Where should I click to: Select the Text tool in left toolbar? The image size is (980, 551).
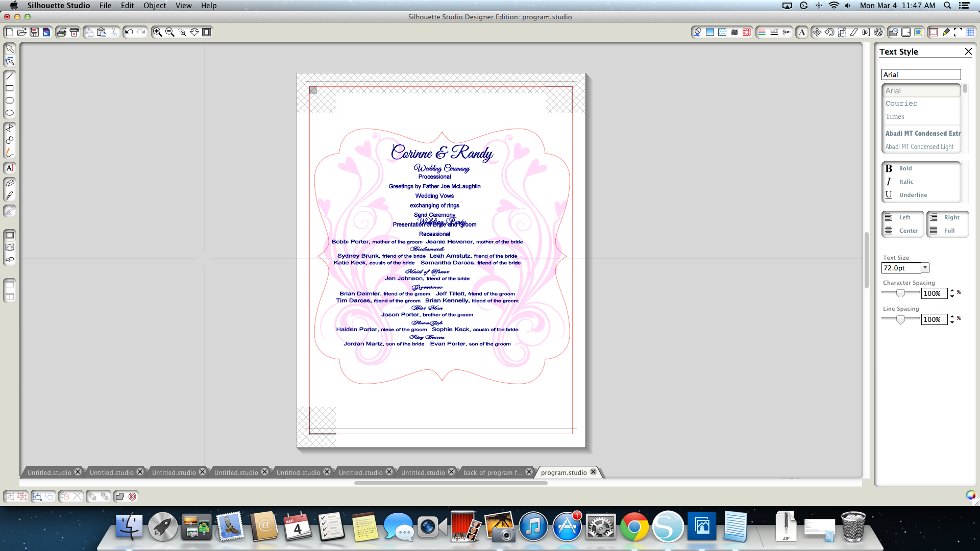pyautogui.click(x=9, y=168)
